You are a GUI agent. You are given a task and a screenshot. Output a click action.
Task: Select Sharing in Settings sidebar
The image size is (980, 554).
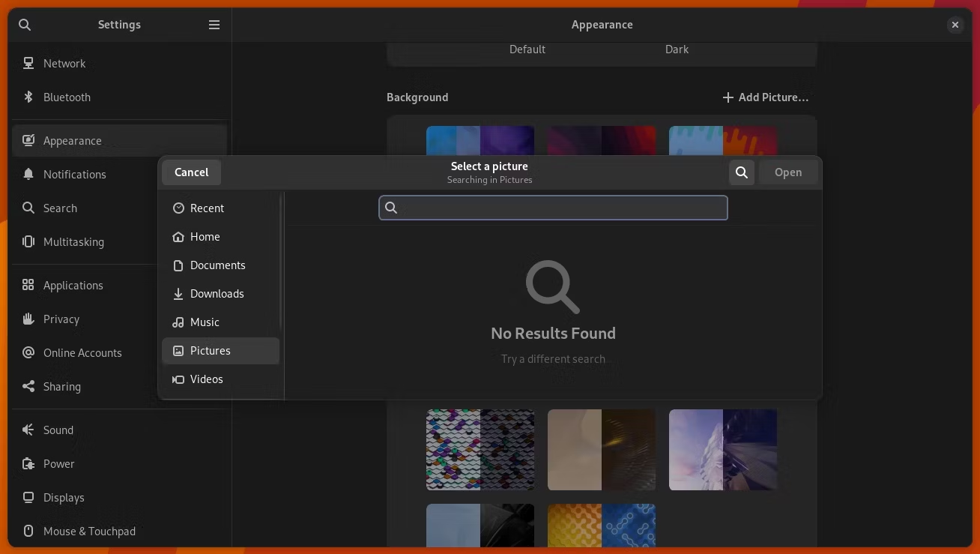tap(86, 387)
